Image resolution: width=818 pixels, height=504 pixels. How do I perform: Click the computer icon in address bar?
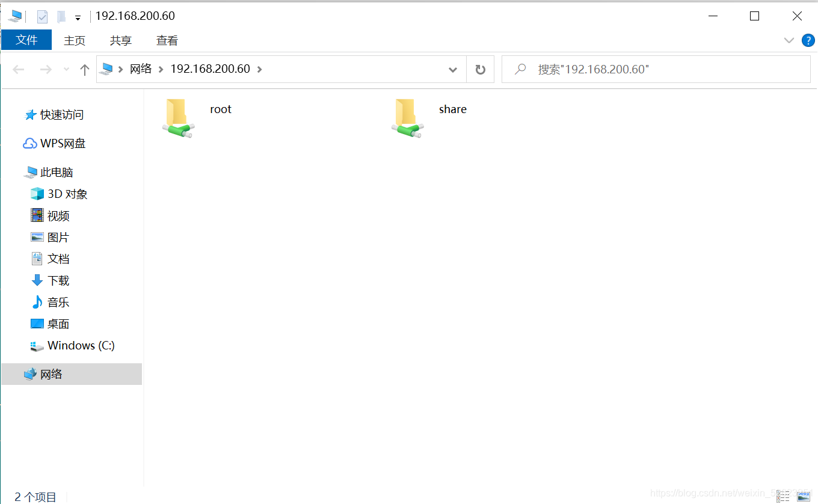click(x=106, y=69)
